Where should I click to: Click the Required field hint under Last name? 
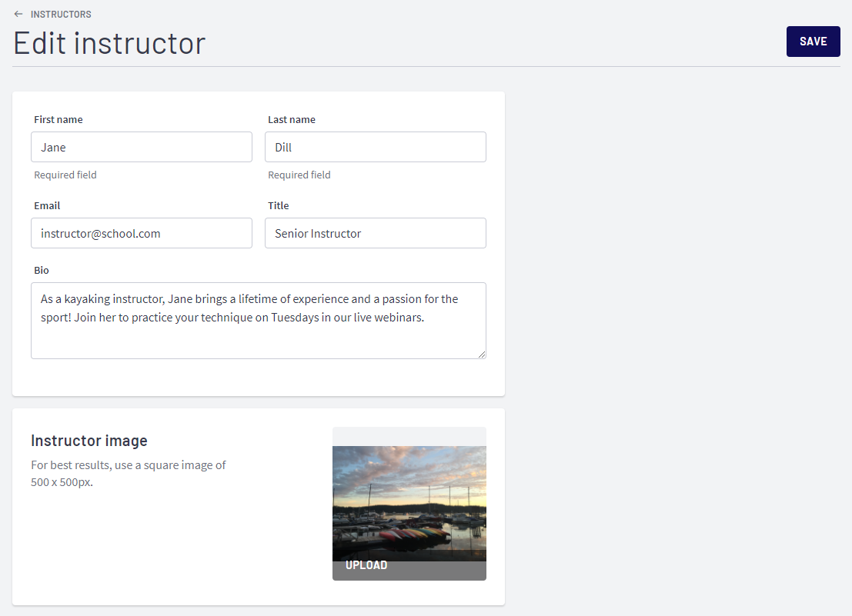click(x=299, y=175)
